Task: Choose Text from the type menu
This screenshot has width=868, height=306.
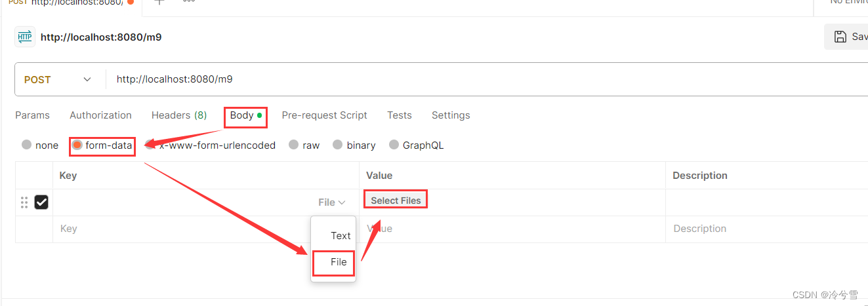Action: 341,235
